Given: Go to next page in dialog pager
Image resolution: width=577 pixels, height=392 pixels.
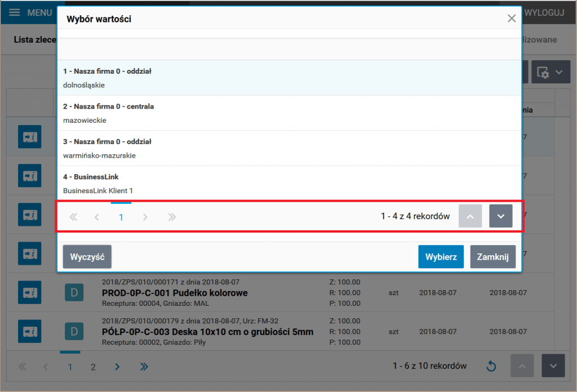Looking at the screenshot, I should (145, 217).
